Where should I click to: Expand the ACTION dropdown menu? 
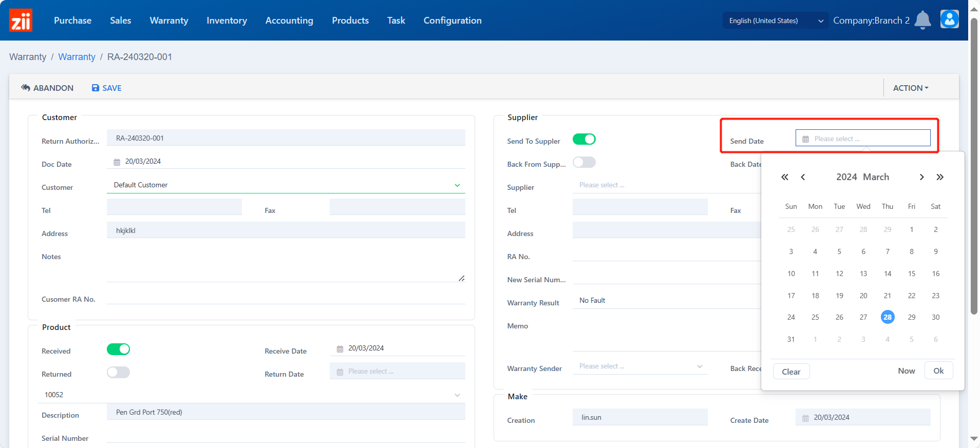911,88
